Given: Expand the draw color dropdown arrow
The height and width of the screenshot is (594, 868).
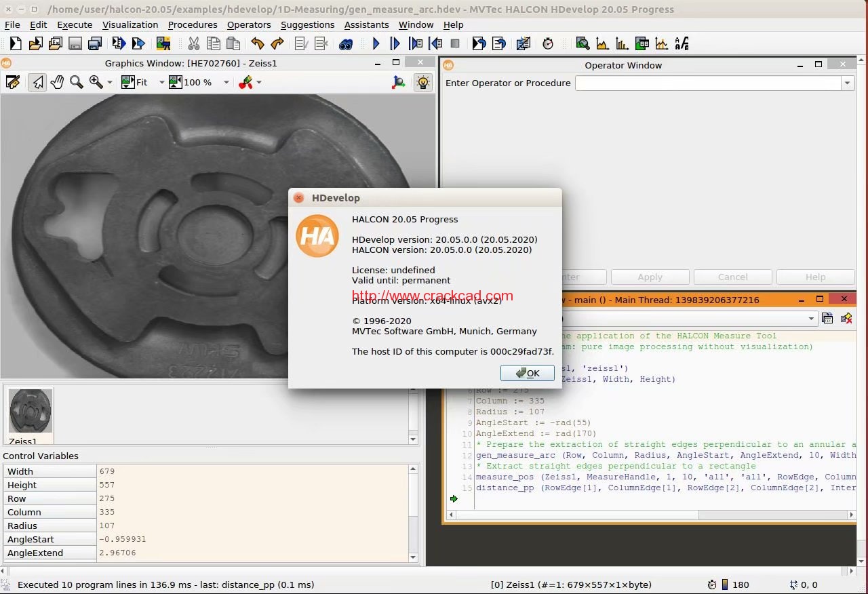Looking at the screenshot, I should pyautogui.click(x=258, y=82).
